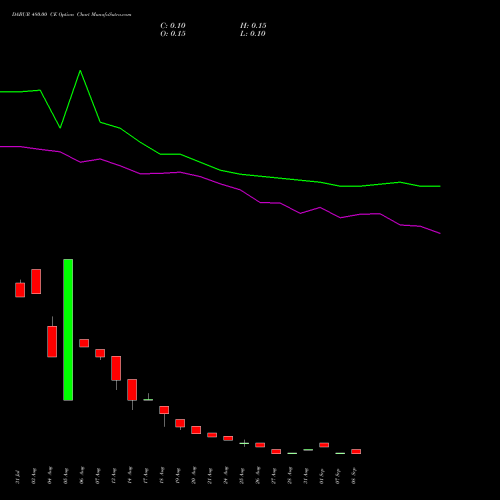Viewport: 500px width, 500px height.
Task: Click the peak of the green indicator line
Action: coord(80,71)
